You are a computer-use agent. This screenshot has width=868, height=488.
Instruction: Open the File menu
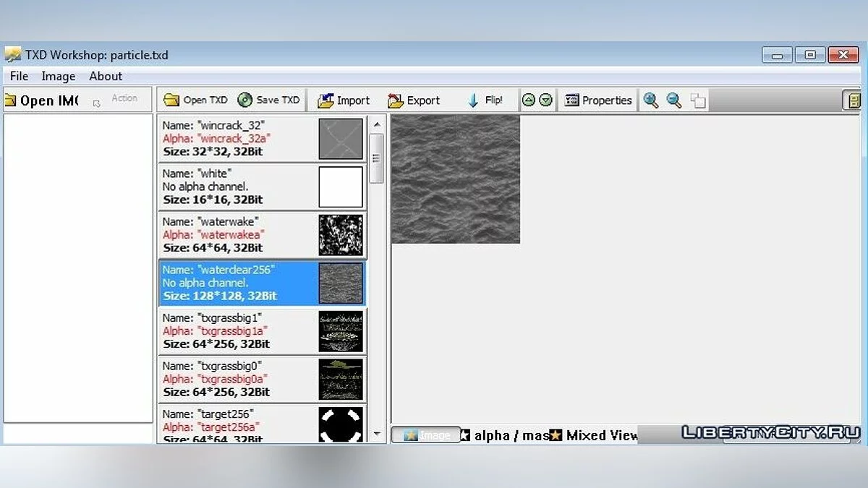20,76
